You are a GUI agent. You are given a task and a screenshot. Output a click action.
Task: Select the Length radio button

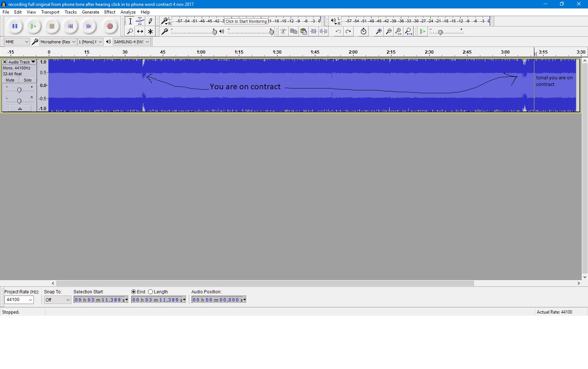click(151, 292)
